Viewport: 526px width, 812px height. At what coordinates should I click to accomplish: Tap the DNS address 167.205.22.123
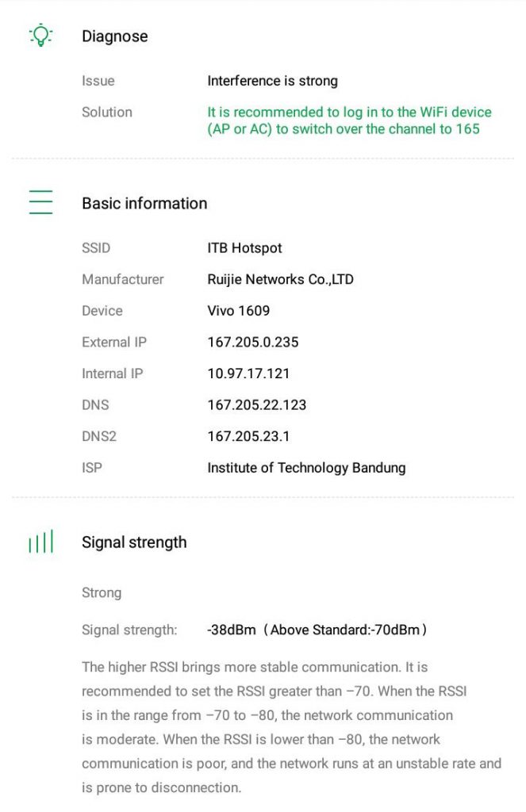click(x=256, y=405)
